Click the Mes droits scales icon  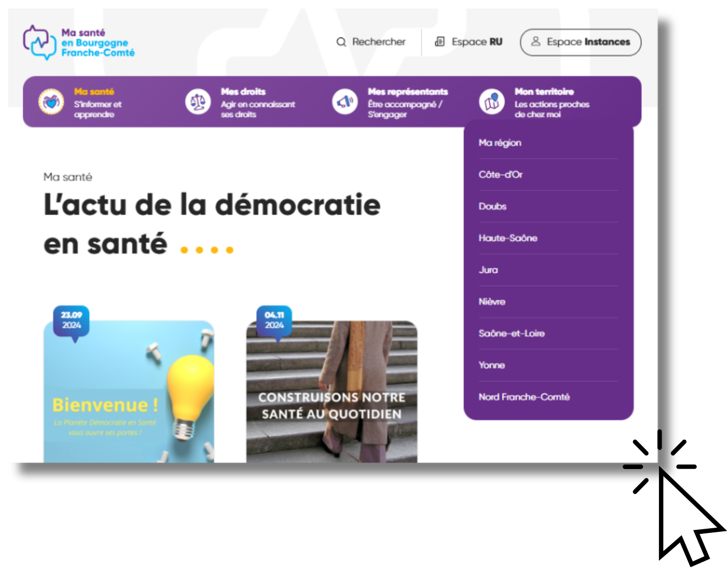[198, 102]
